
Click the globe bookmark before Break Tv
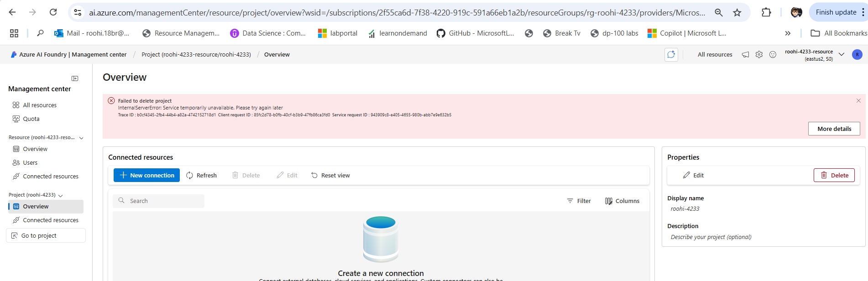pos(528,33)
